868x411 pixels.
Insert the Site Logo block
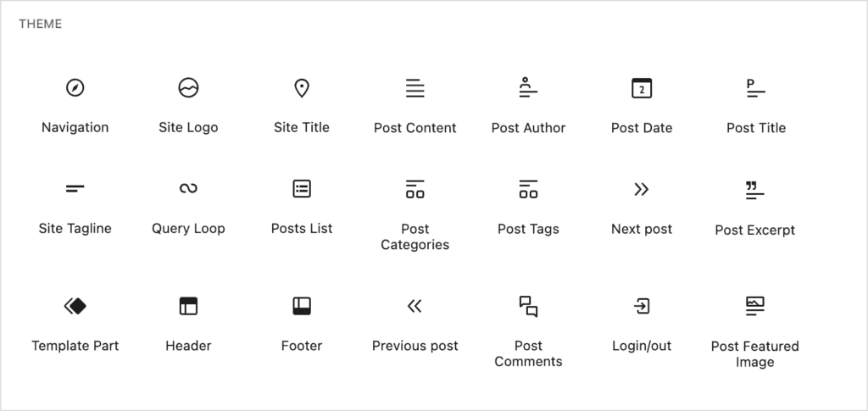click(188, 105)
